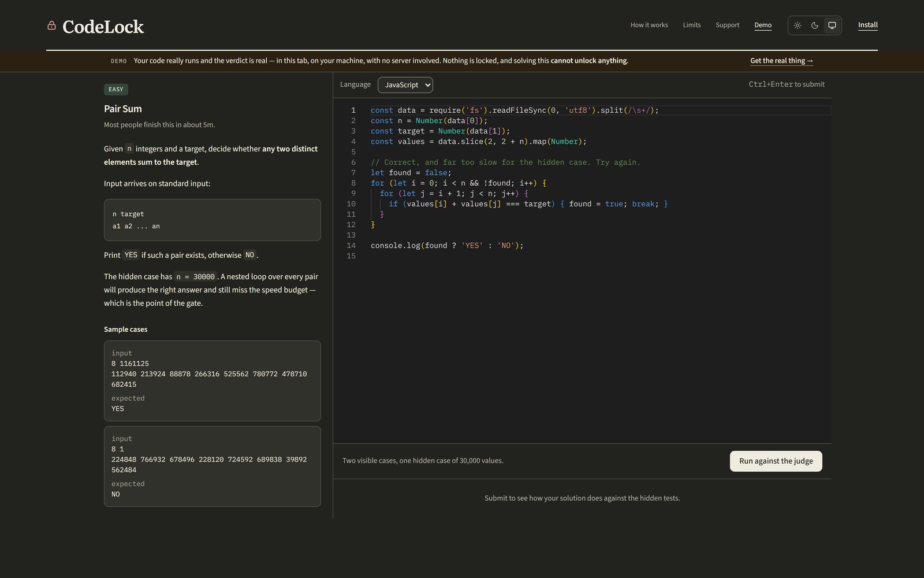This screenshot has height=578, width=924.
Task: Place cursor in code editor line 15
Action: pyautogui.click(x=601, y=256)
